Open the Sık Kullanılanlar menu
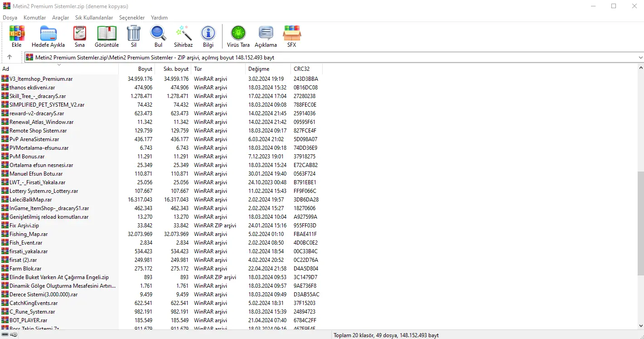The width and height of the screenshot is (644, 339). click(x=94, y=18)
